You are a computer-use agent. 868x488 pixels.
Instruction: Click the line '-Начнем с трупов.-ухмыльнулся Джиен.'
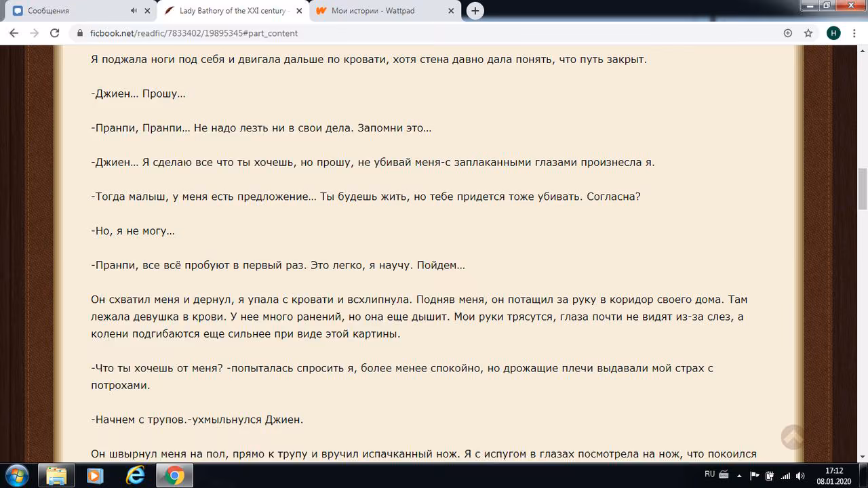197,420
